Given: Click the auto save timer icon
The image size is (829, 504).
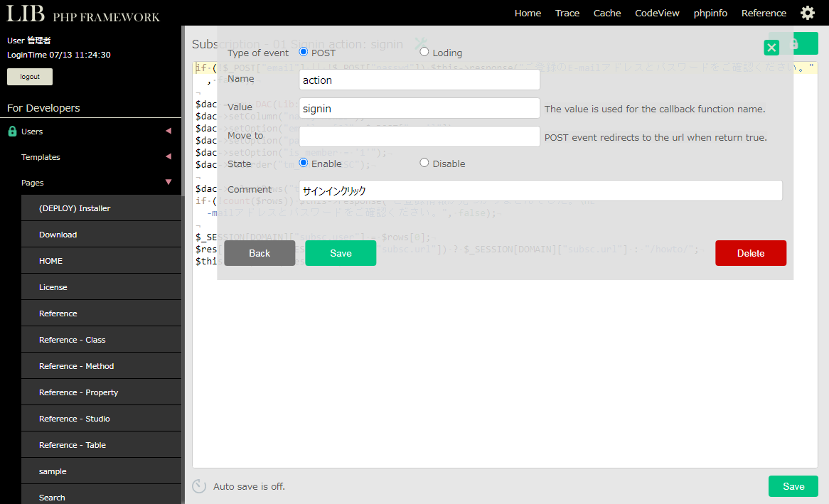Looking at the screenshot, I should pos(200,486).
